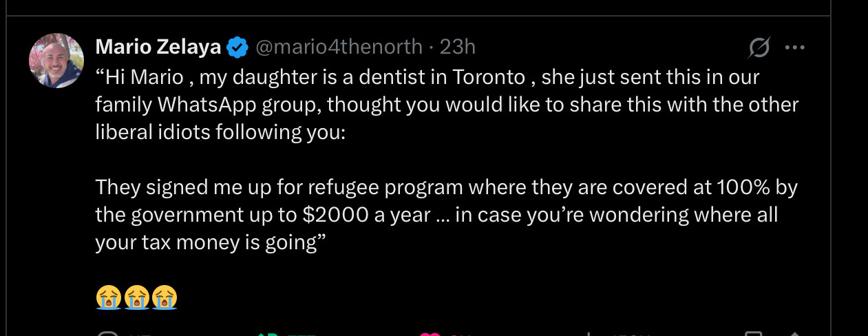Click the middle crying emoji

click(136, 297)
